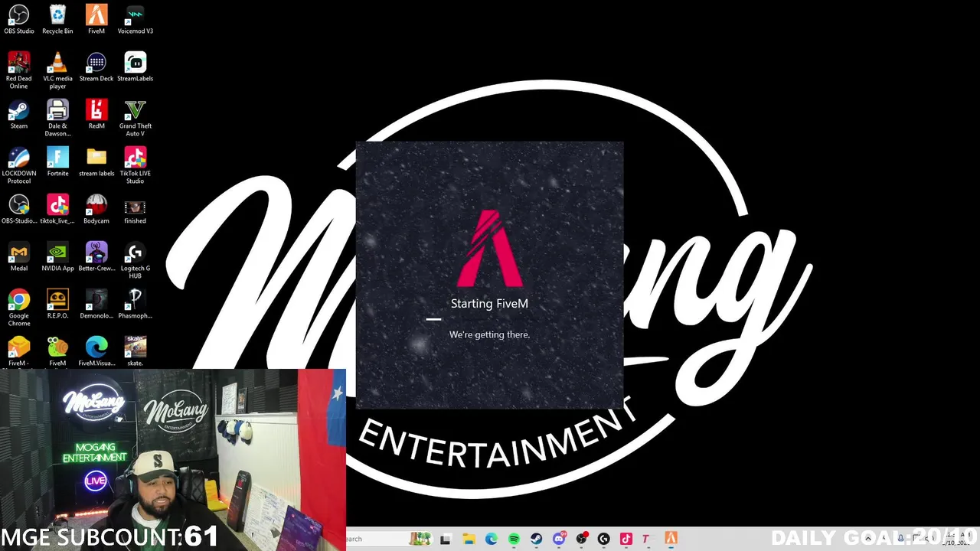Image resolution: width=980 pixels, height=551 pixels.
Task: Select the FiveM snail icon
Action: pyautogui.click(x=57, y=351)
